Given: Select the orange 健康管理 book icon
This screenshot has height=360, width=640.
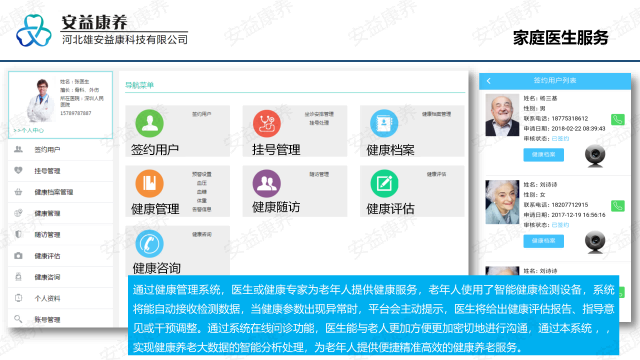Looking at the screenshot, I should point(149,183).
